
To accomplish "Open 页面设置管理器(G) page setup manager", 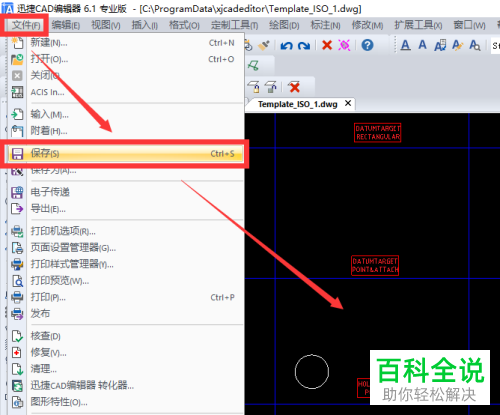I will pos(126,248).
